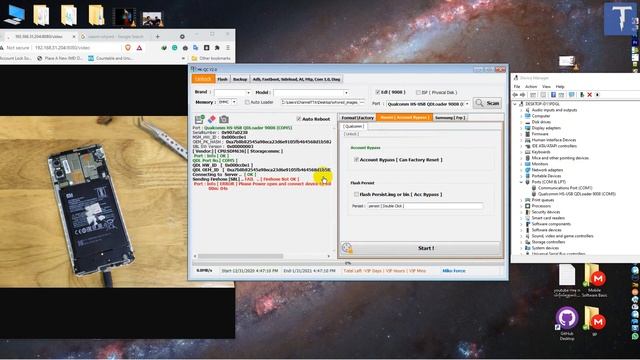The image size is (640, 360).
Task: Click the Start! button
Action: 426,248
